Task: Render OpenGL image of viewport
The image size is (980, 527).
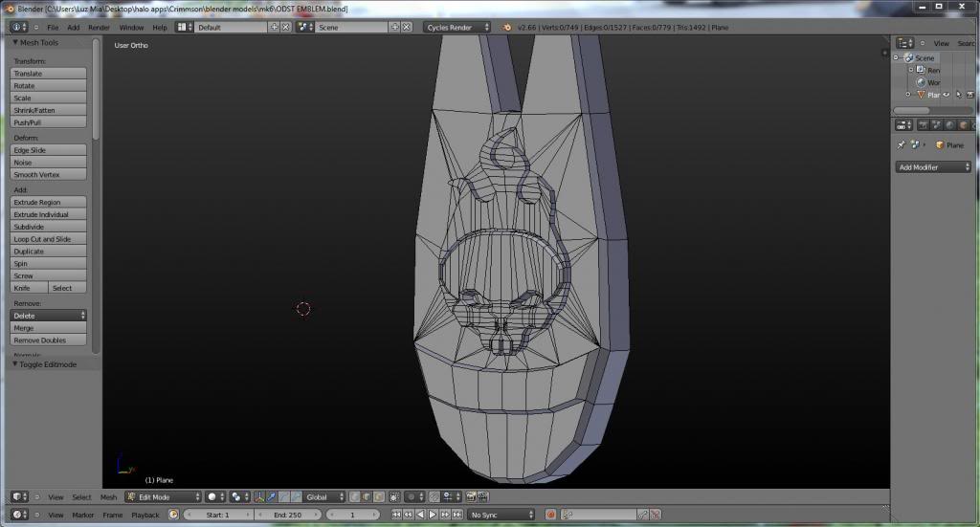Action: click(x=471, y=497)
